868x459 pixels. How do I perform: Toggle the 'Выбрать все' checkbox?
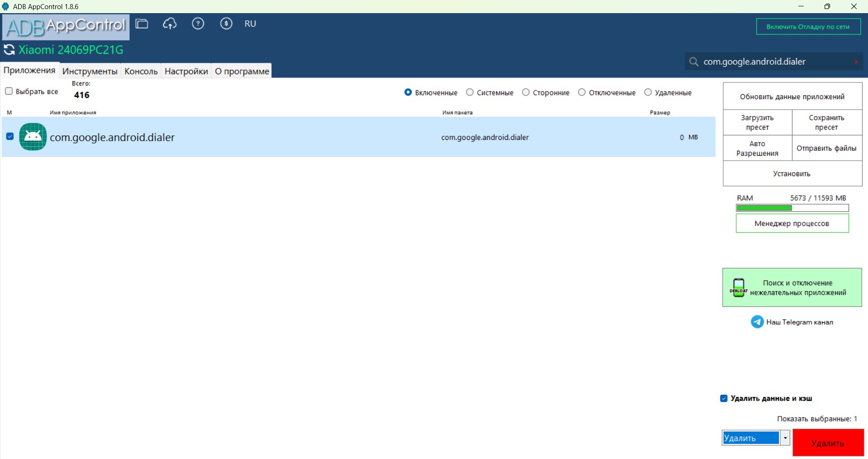tap(9, 91)
